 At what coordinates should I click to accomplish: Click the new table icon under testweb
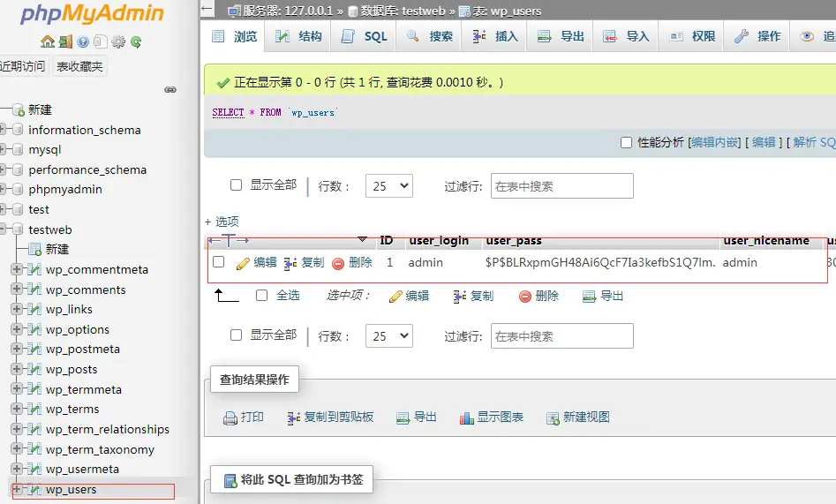point(34,249)
